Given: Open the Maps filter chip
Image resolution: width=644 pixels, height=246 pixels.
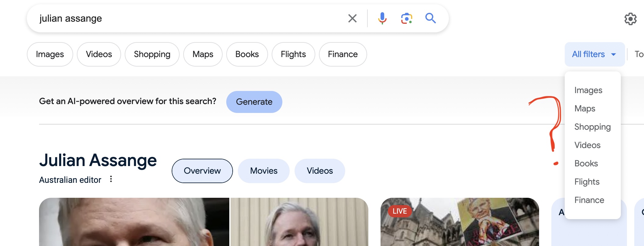Looking at the screenshot, I should (x=203, y=54).
